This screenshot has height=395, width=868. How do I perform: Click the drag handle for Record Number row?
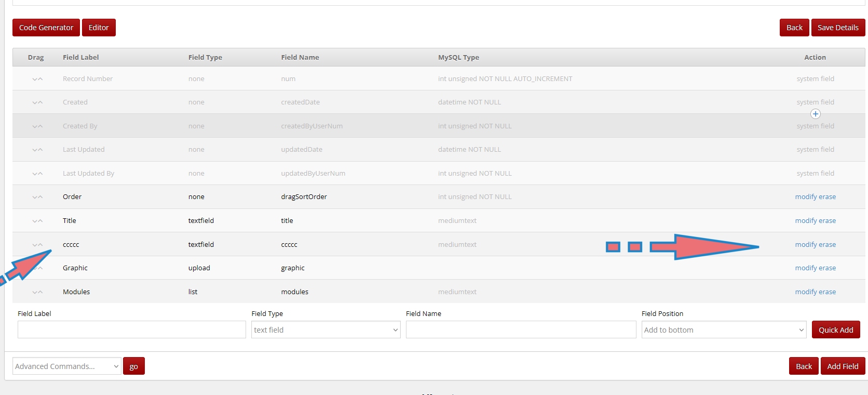(37, 79)
